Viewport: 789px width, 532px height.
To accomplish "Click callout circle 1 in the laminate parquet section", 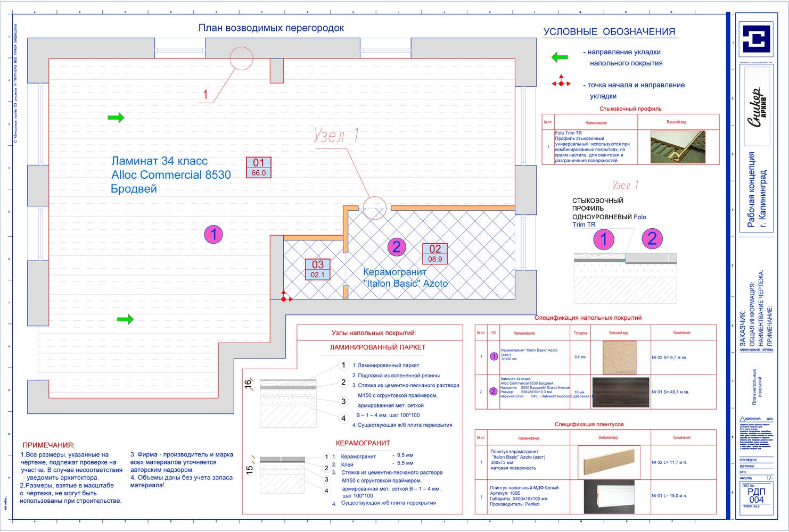I will click(x=344, y=365).
